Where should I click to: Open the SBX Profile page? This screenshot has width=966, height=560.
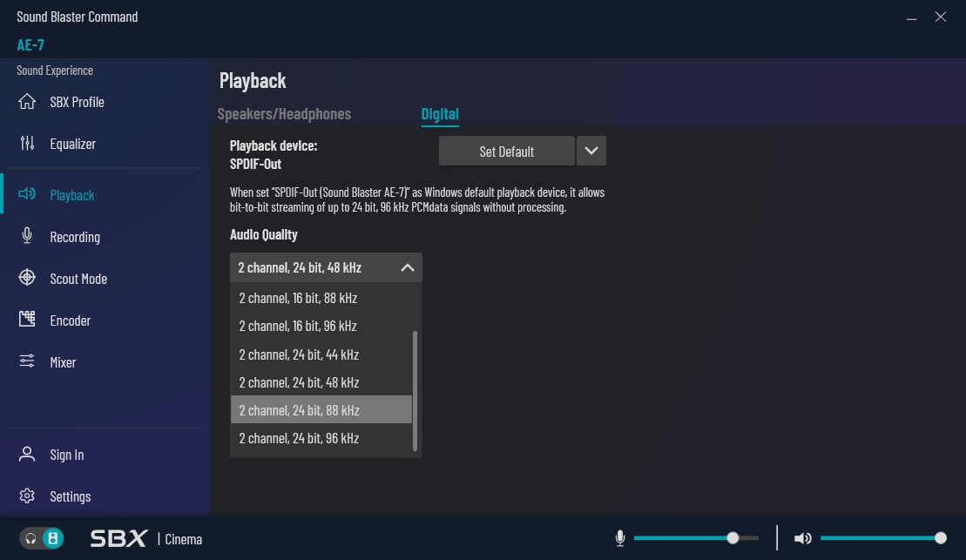tap(77, 102)
